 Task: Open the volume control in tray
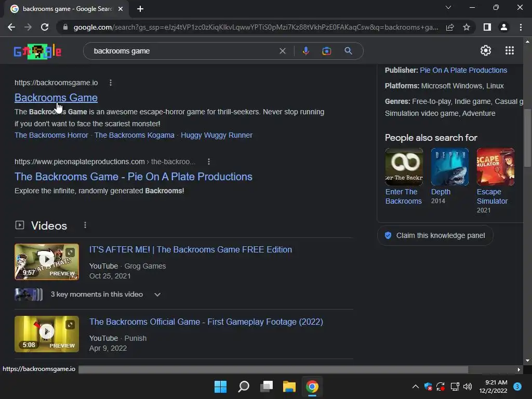[468, 387]
